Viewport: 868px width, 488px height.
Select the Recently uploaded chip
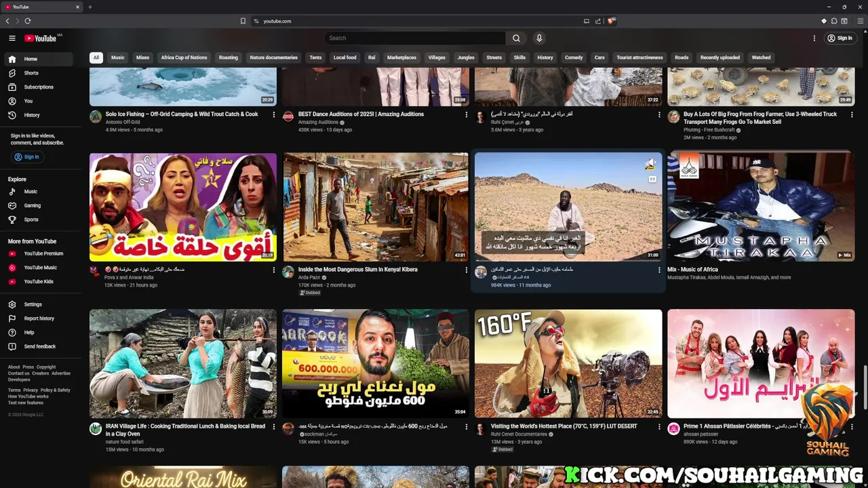click(x=720, y=58)
